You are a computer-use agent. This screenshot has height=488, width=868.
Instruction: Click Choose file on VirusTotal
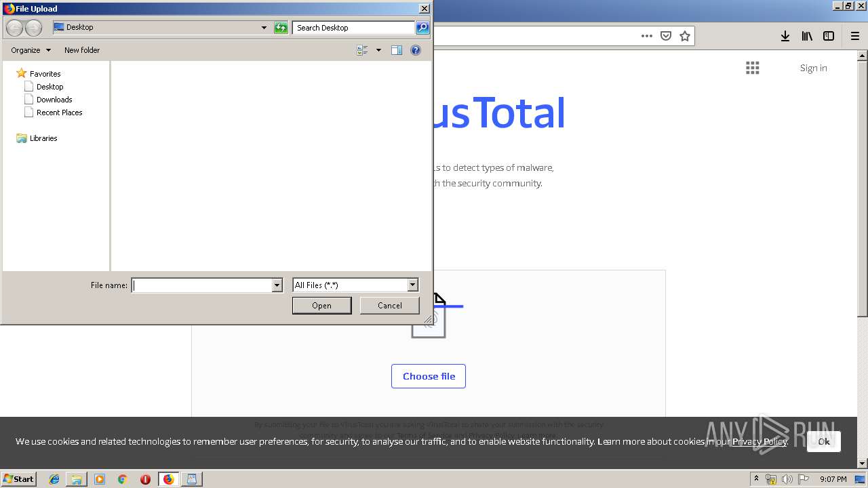tap(429, 376)
